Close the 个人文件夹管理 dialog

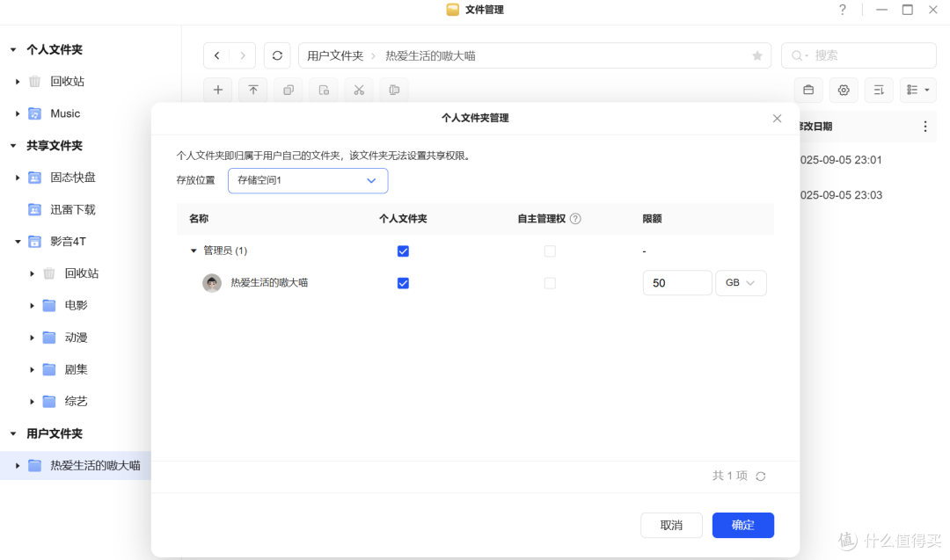pyautogui.click(x=777, y=118)
